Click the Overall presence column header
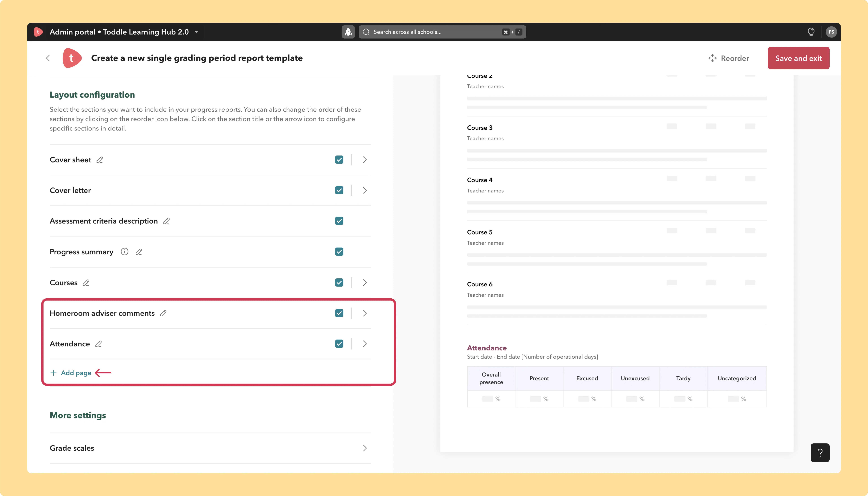Viewport: 868px width, 496px height. (x=491, y=378)
